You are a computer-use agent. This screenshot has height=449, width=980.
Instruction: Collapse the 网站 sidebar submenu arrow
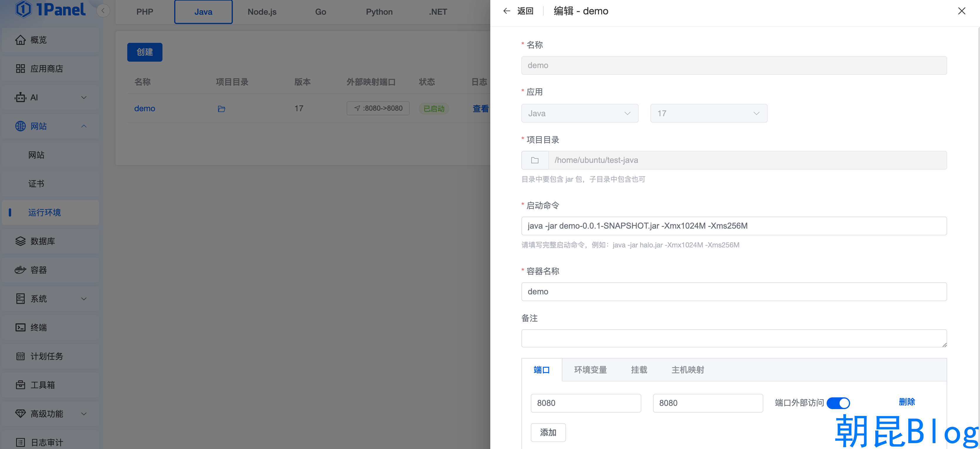(84, 126)
